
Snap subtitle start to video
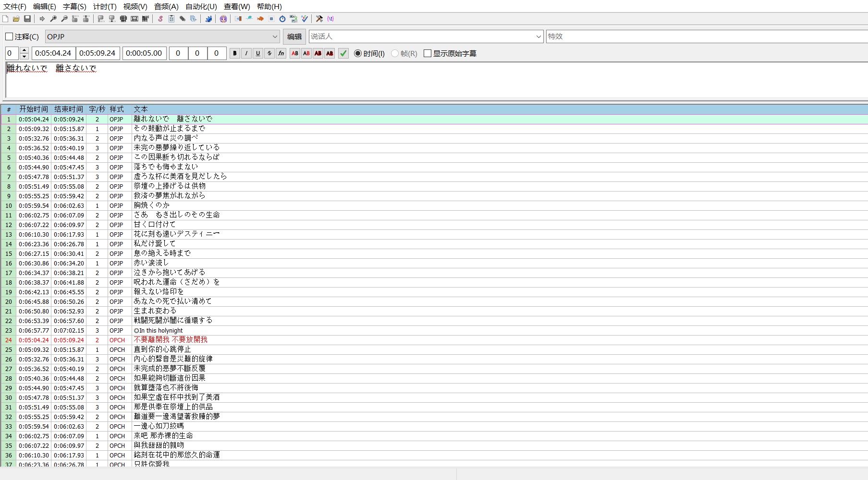[x=101, y=19]
